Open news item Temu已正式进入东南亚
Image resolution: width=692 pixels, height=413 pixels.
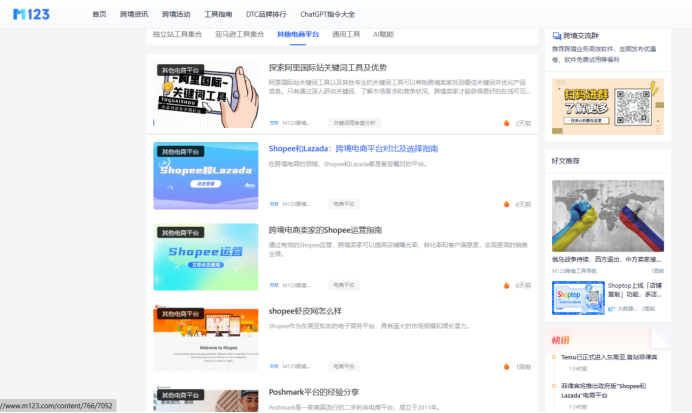click(609, 357)
